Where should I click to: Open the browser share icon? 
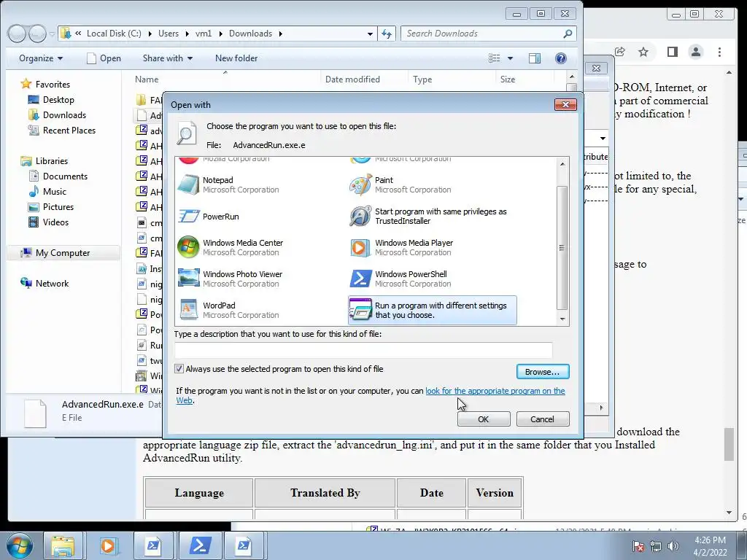click(620, 52)
